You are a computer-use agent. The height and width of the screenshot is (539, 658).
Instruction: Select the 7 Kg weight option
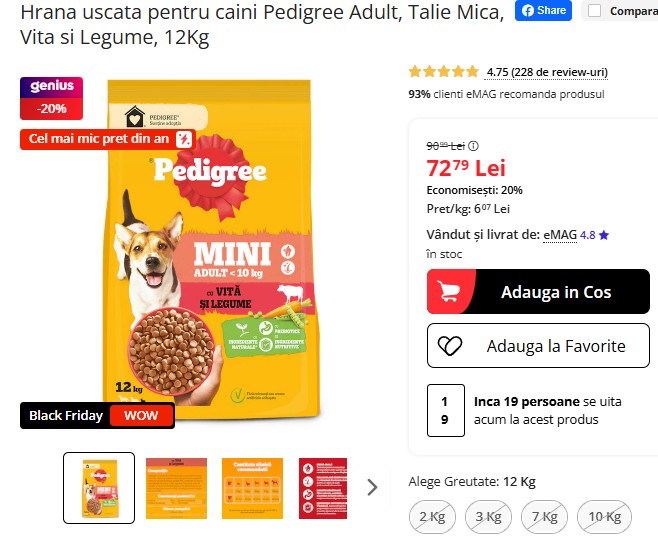[544, 516]
